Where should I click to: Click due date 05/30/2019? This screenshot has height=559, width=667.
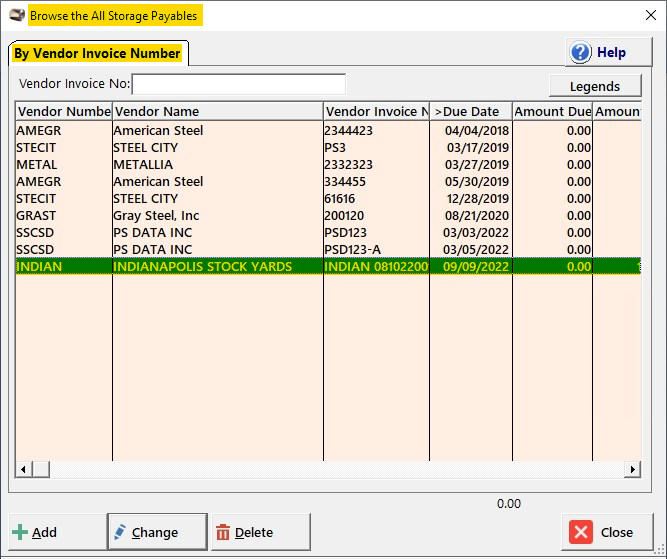point(477,181)
